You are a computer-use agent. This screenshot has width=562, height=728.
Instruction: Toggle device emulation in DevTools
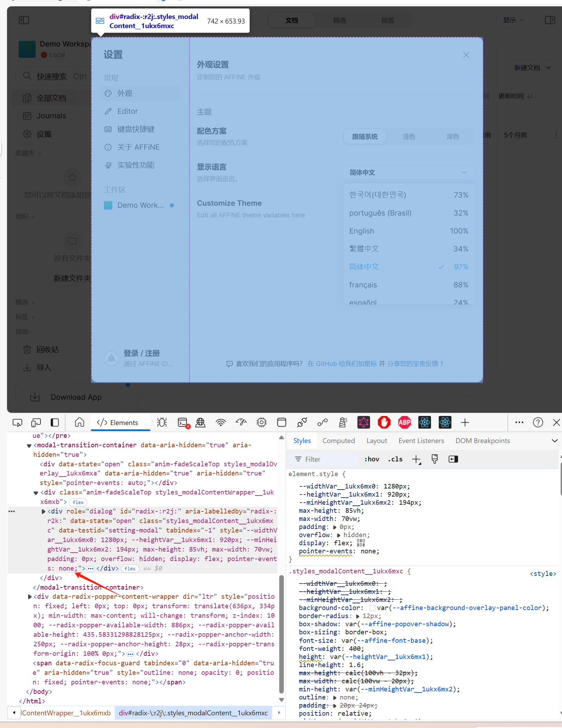(36, 422)
